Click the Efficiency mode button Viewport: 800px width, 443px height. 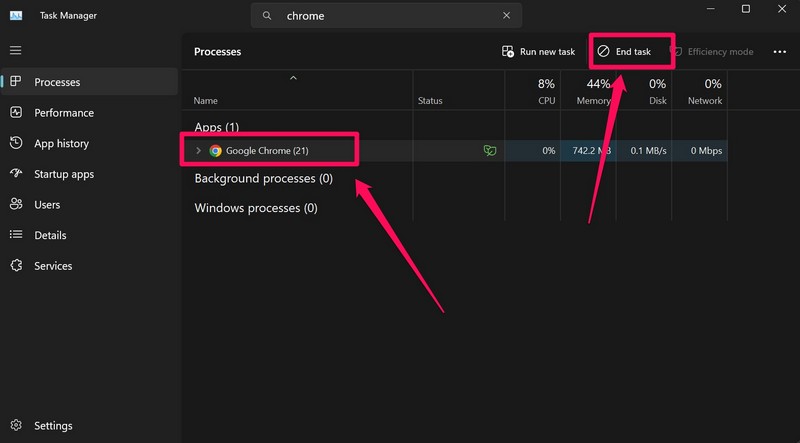tap(711, 52)
